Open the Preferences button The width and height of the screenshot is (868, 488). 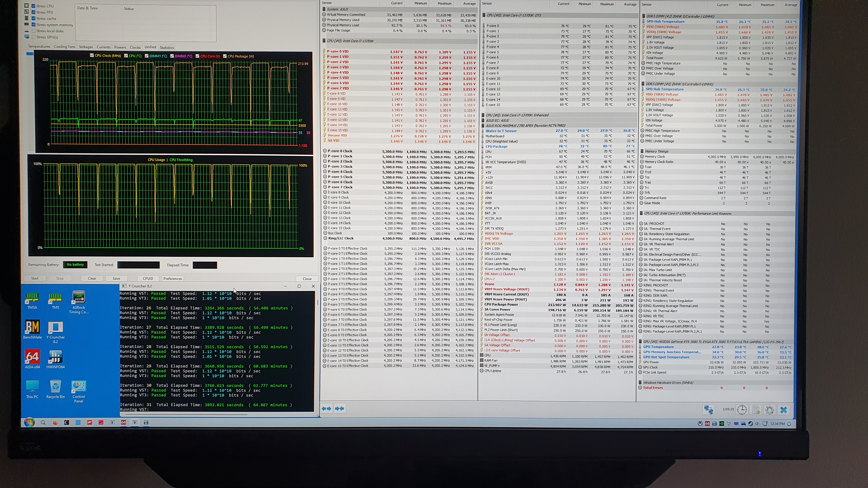[x=172, y=278]
